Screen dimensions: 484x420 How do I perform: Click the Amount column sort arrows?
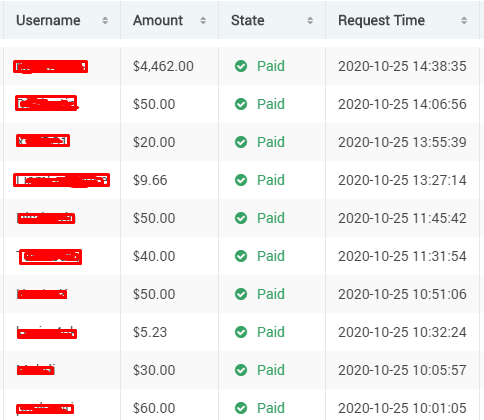(x=203, y=21)
